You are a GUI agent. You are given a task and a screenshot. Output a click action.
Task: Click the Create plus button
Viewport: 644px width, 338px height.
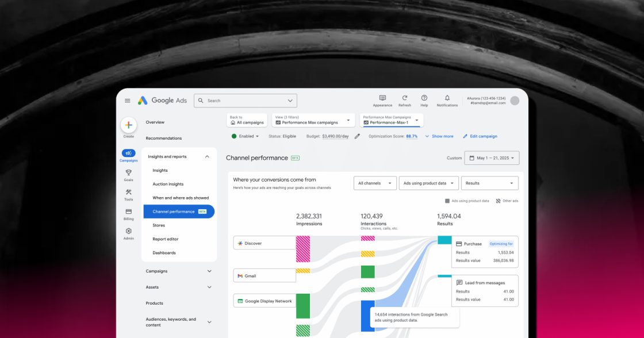tap(129, 125)
